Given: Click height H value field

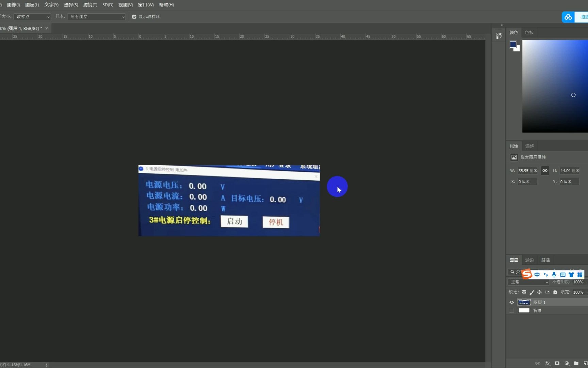Looking at the screenshot, I should (570, 171).
